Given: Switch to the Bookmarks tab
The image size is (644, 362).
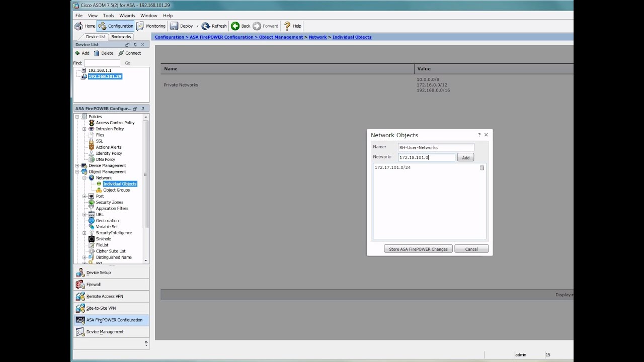Looking at the screenshot, I should pos(121,37).
